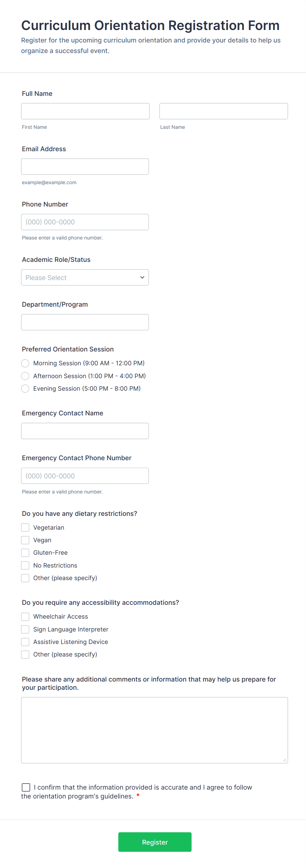This screenshot has height=868, width=306.
Task: Choose the Afternoon Session option
Action: [x=25, y=376]
